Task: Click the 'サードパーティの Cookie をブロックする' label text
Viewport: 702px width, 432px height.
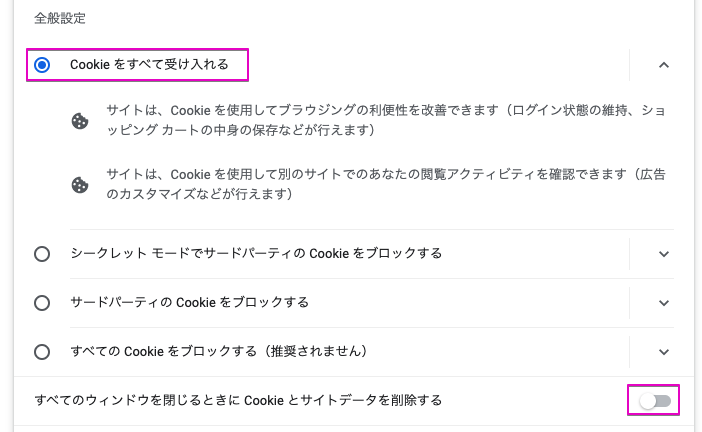Action: click(189, 302)
